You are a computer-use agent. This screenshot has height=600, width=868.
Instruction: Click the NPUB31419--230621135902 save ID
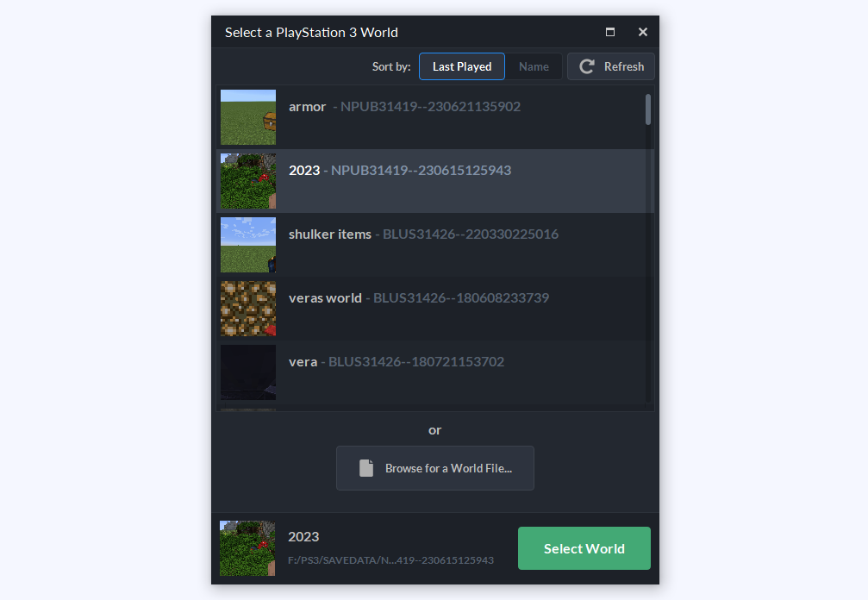[431, 106]
